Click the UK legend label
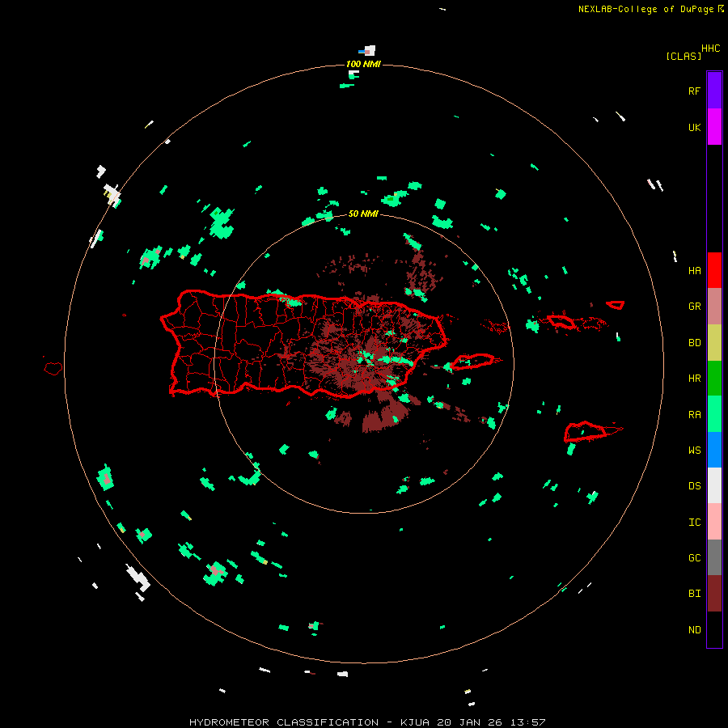This screenshot has height=728, width=728. tap(694, 128)
